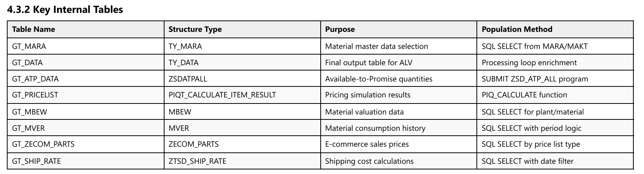Select the GT_MVER table name cell
Viewport: 644px width, 174px height.
point(28,128)
